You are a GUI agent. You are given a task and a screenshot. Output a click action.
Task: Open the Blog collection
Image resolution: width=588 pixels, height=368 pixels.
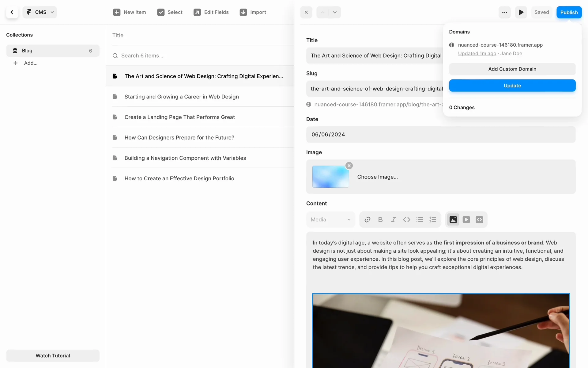pos(53,51)
